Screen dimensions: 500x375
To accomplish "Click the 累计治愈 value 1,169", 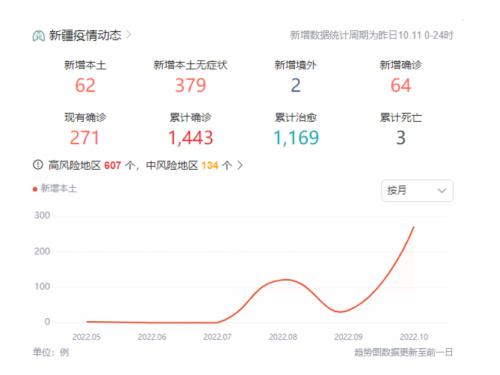I will 296,138.
